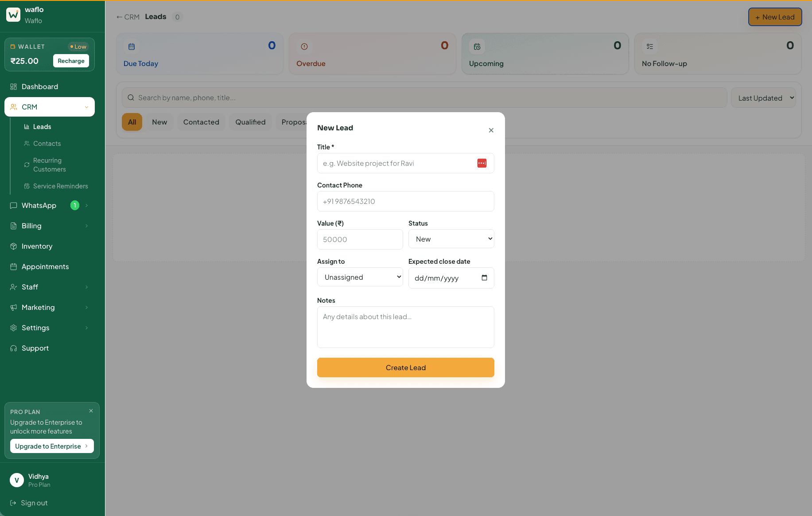Screen dimensions: 812x516
Task: Select the Qualified filter tab
Action: click(250, 122)
